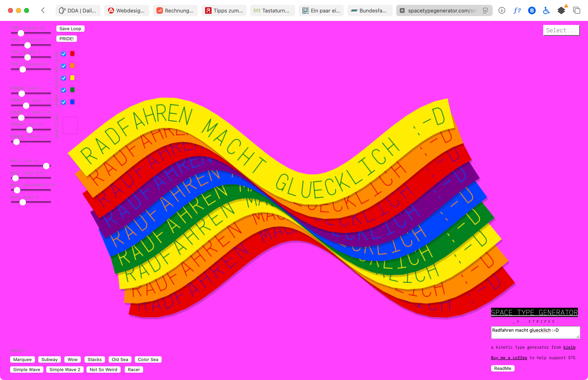Click the WAVE Size slider handle
Screen dimensions: 588x380
[x=46, y=166]
